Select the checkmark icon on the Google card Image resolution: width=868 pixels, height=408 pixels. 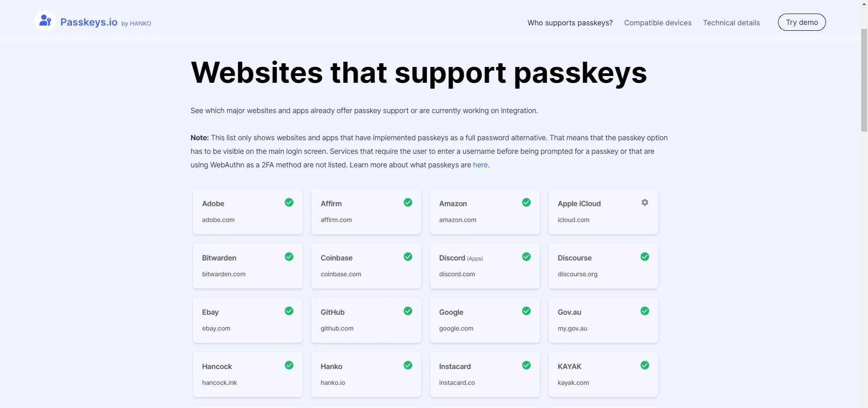[x=526, y=311]
